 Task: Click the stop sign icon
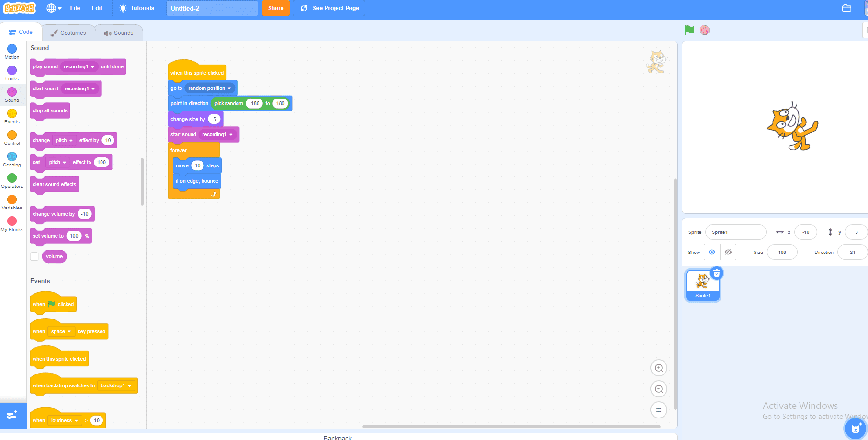pos(704,30)
